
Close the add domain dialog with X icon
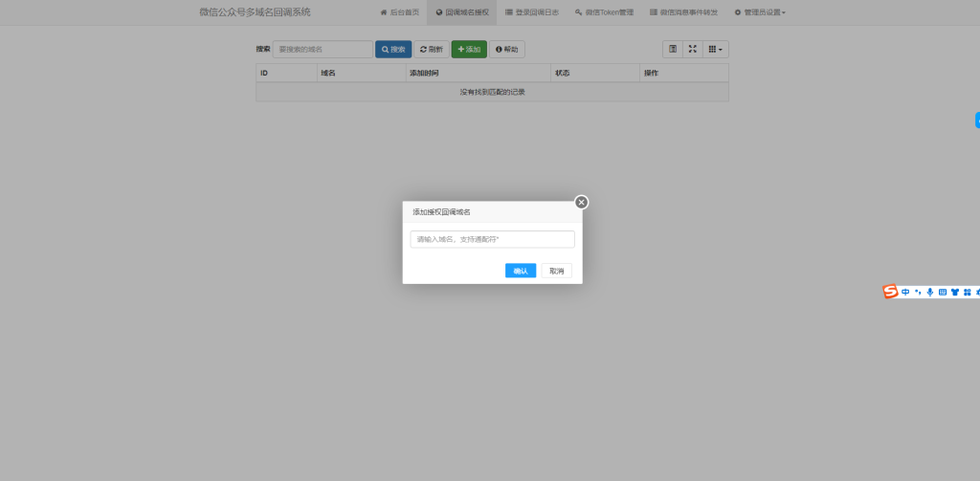coord(581,202)
